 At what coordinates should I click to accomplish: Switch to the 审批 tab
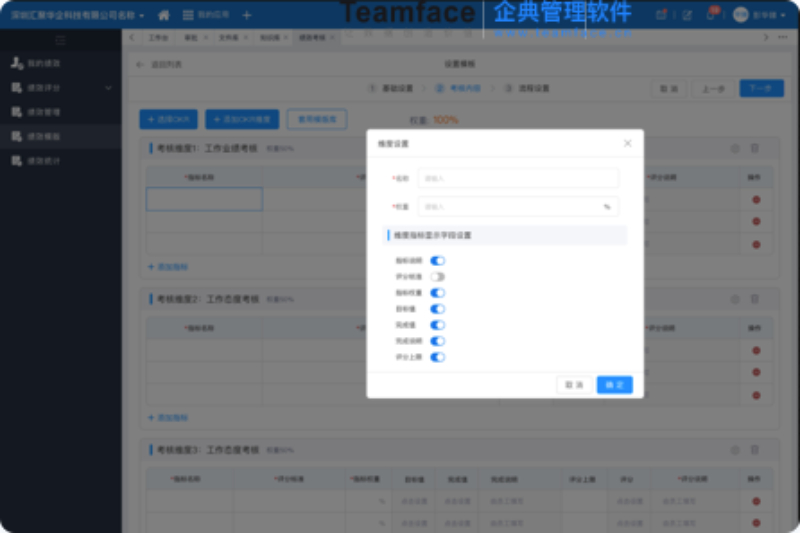coord(191,38)
